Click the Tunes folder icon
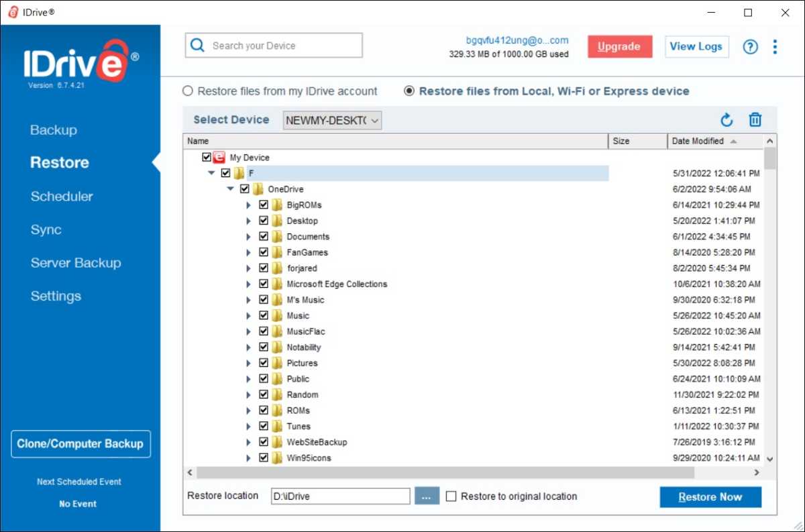805x532 pixels. pos(276,427)
